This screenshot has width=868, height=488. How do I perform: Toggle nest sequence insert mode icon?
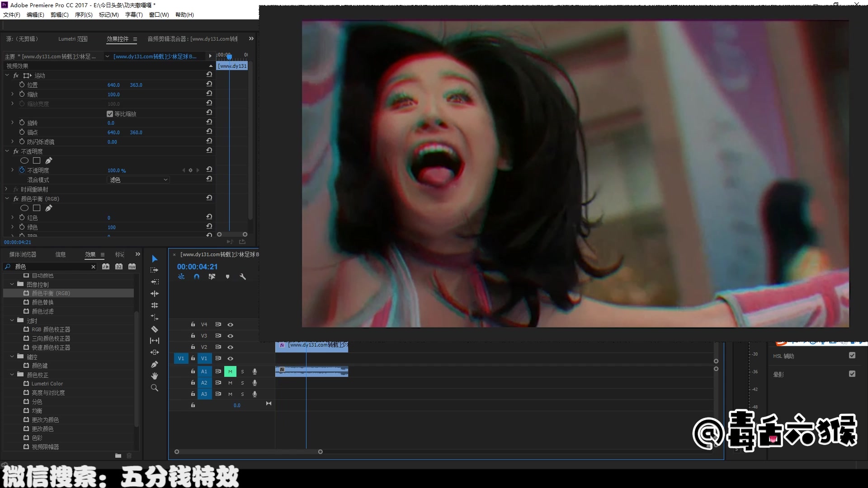click(181, 277)
